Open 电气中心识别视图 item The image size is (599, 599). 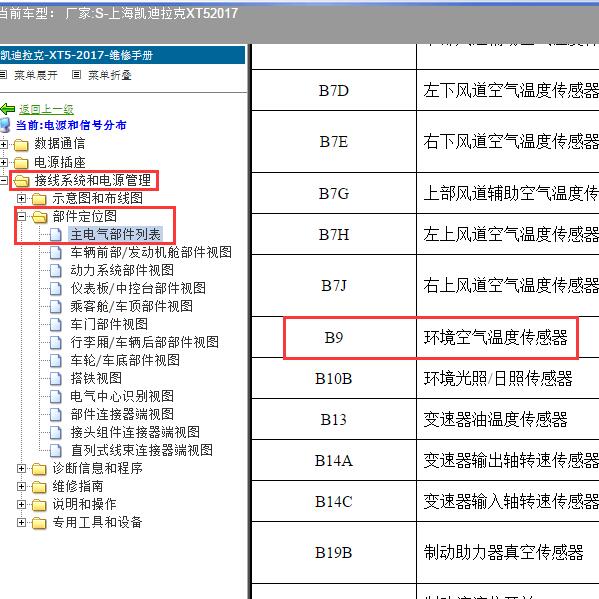pyautogui.click(x=122, y=396)
